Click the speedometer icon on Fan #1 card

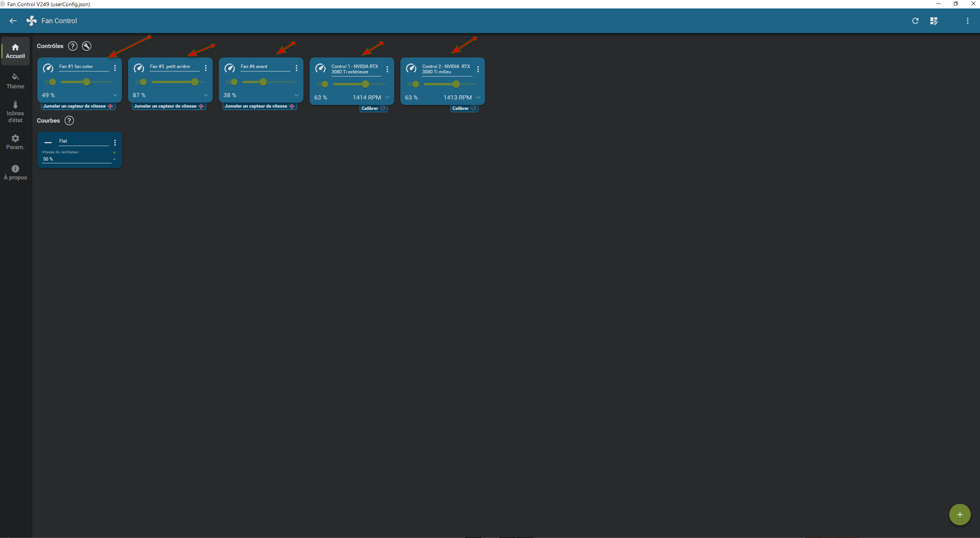tap(48, 68)
